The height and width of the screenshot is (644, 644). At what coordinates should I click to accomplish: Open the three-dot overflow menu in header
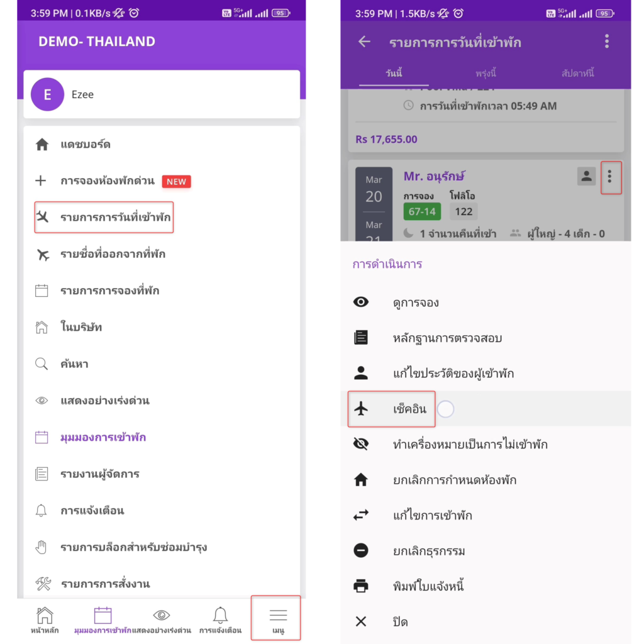pos(607,42)
